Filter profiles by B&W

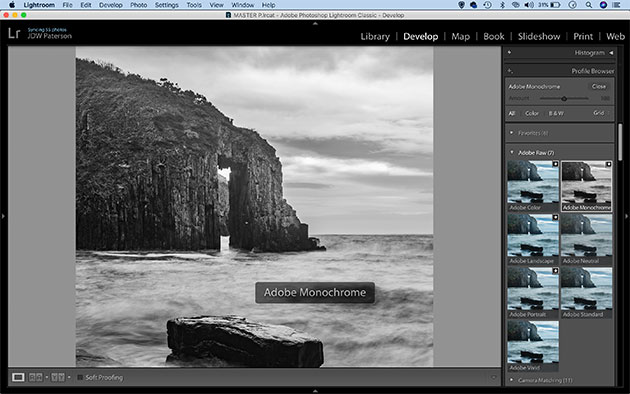tap(556, 114)
